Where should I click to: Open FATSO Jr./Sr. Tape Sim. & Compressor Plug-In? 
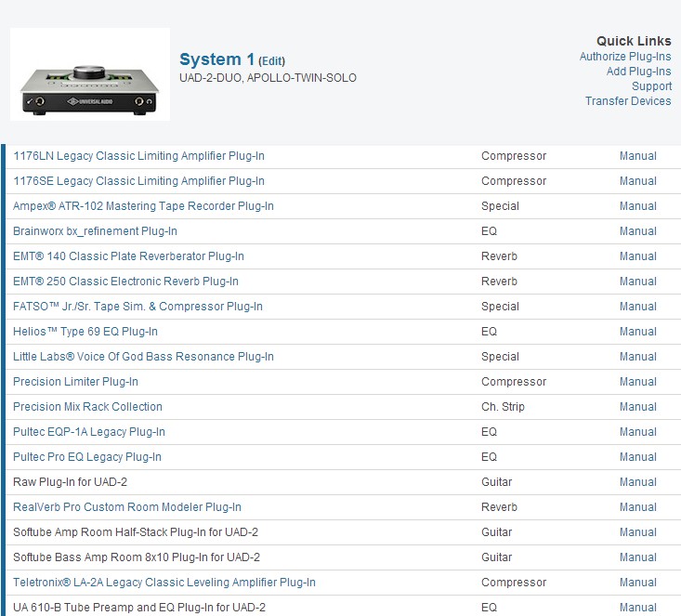point(138,307)
